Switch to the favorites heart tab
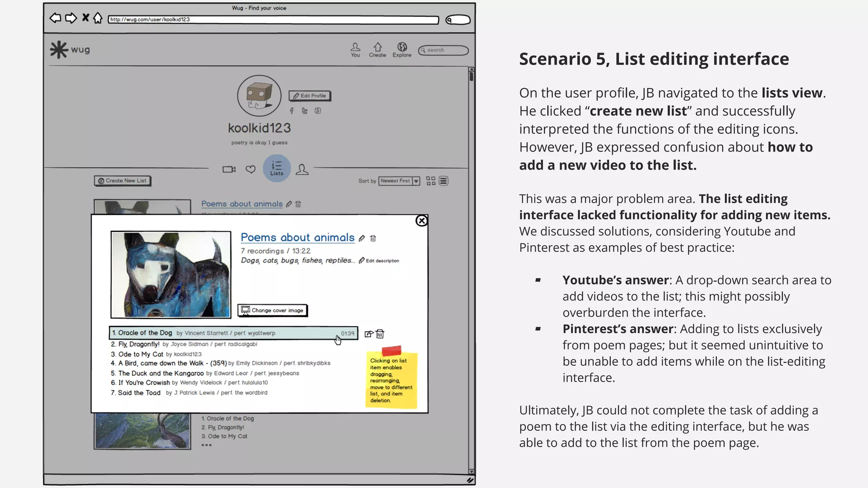 tap(250, 169)
